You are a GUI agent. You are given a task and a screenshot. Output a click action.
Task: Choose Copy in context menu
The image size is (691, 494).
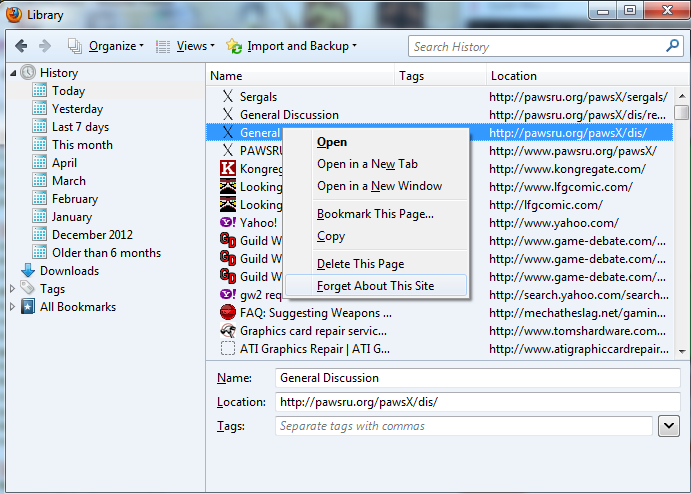pos(376,236)
